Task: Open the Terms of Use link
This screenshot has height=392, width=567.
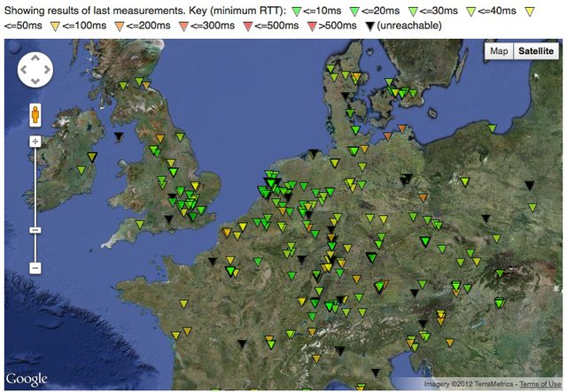Action: coord(540,384)
